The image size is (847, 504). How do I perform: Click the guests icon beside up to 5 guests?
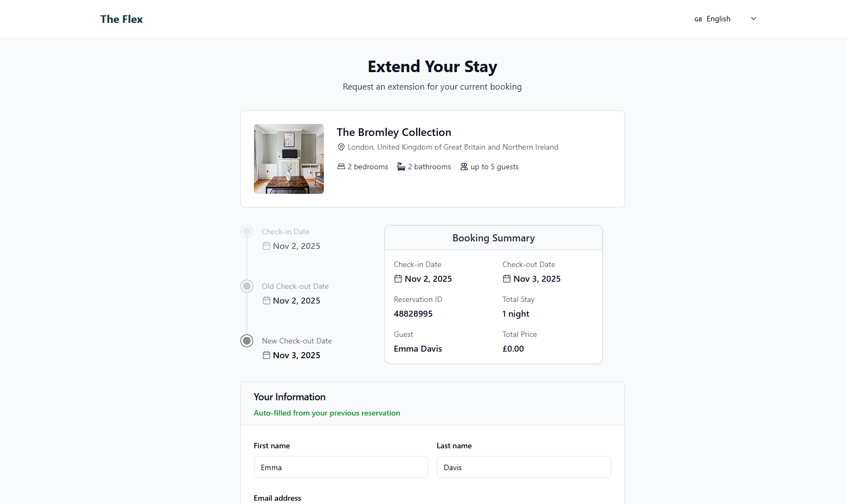point(464,166)
